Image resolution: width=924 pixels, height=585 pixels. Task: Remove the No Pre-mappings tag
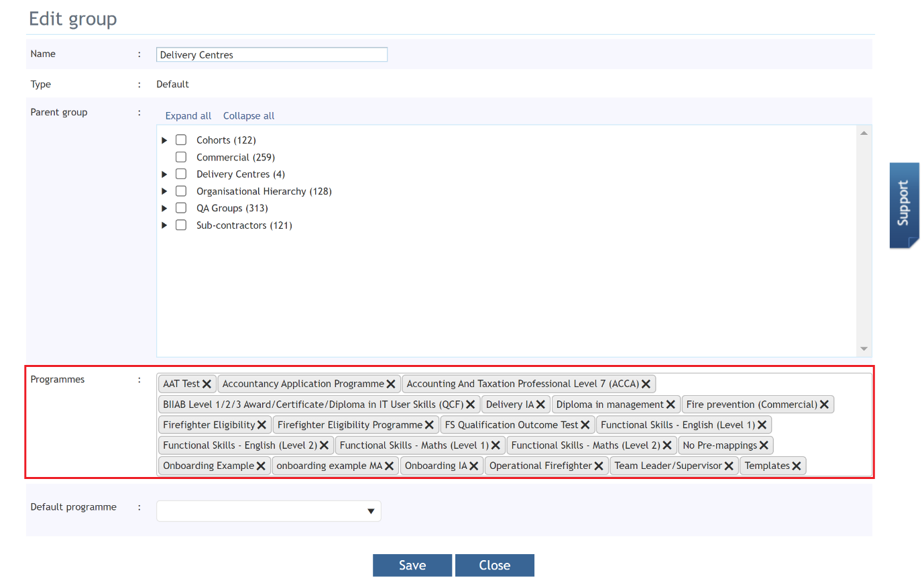764,445
